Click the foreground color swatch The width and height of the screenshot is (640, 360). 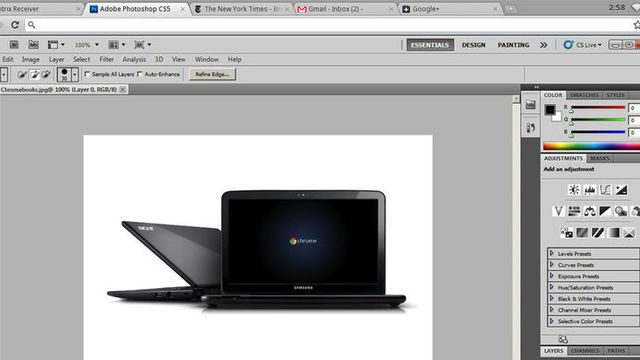coord(550,109)
